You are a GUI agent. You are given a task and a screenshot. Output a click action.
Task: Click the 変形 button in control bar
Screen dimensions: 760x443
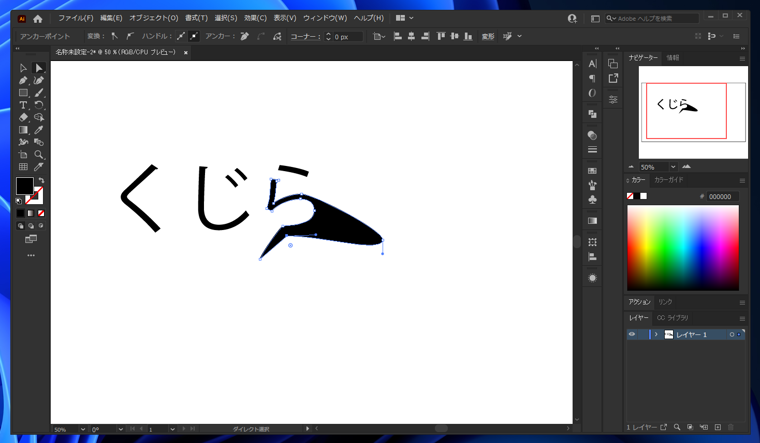pos(488,36)
